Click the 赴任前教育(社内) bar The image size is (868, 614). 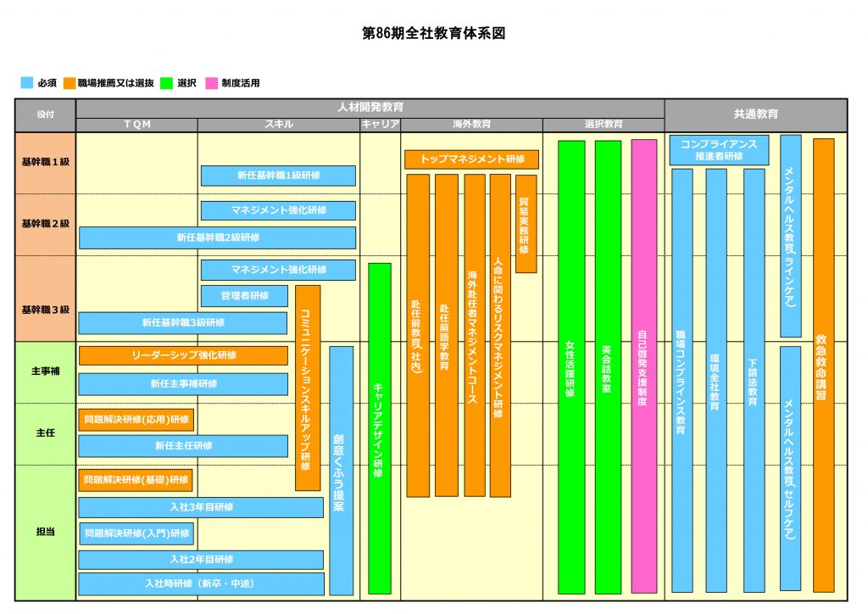click(418, 336)
